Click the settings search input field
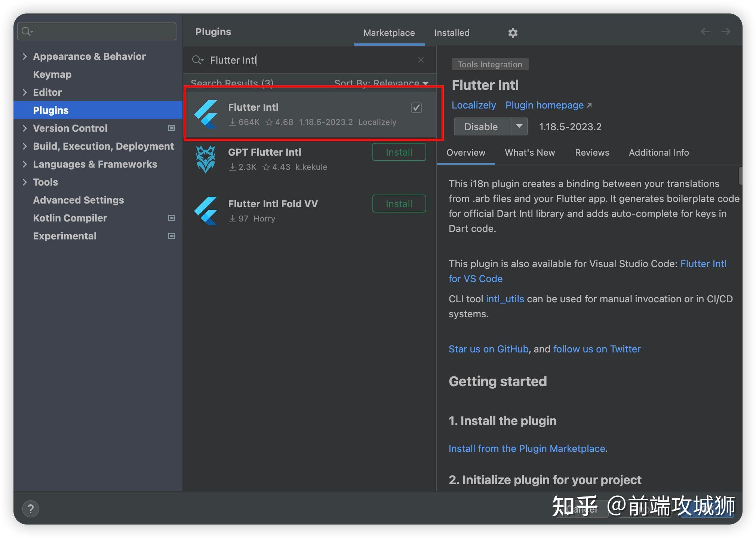This screenshot has height=538, width=756. click(x=101, y=31)
